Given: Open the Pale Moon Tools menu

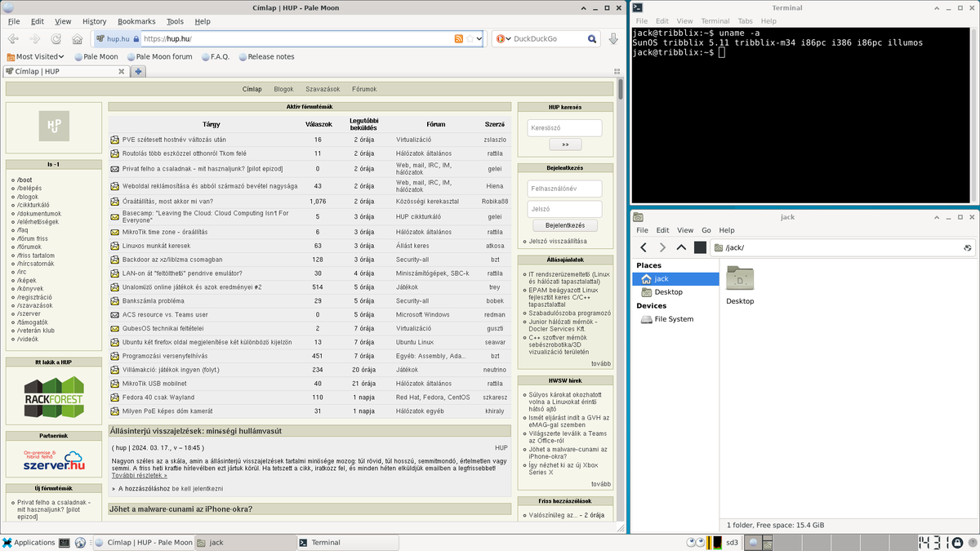Looking at the screenshot, I should point(175,21).
